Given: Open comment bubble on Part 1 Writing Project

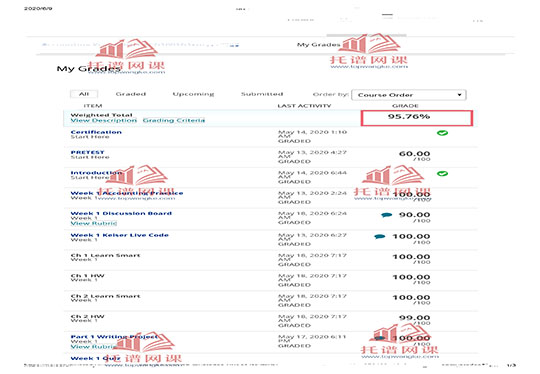Looking at the screenshot, I should coord(380,338).
